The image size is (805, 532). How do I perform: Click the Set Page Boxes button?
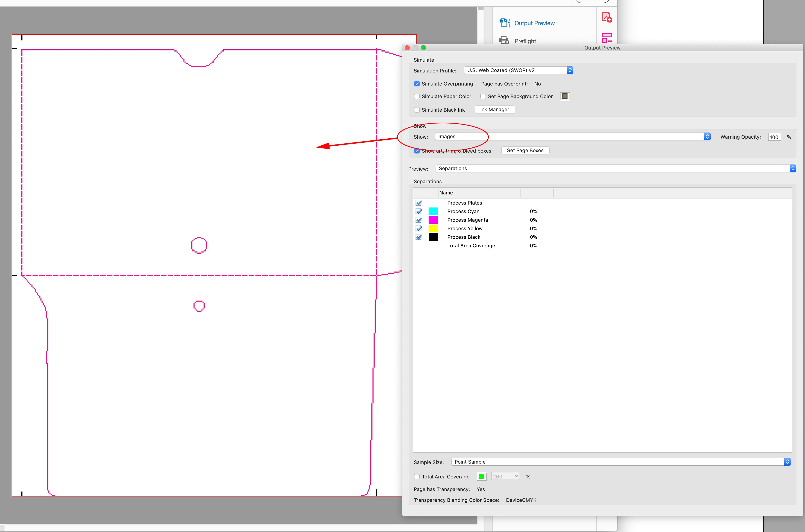click(x=525, y=151)
